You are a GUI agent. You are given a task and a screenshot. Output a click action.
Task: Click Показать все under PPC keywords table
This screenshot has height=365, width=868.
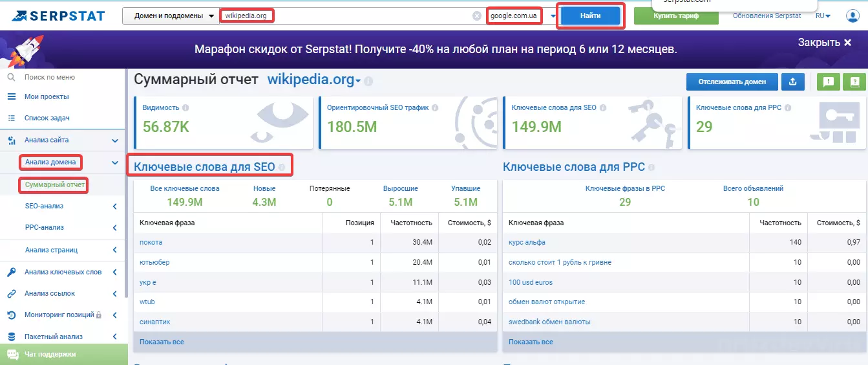click(531, 342)
